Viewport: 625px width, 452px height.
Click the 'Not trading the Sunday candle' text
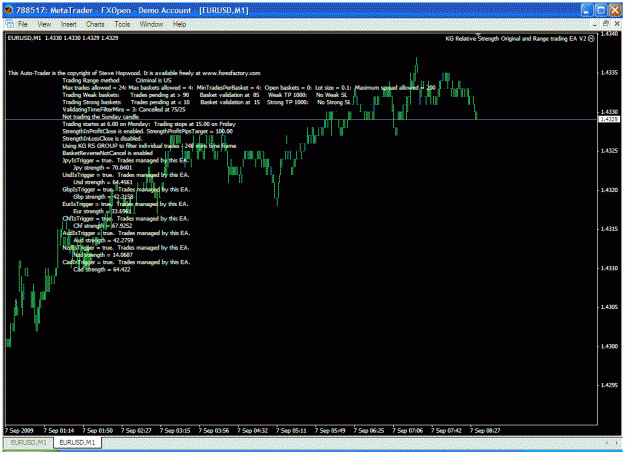point(100,117)
